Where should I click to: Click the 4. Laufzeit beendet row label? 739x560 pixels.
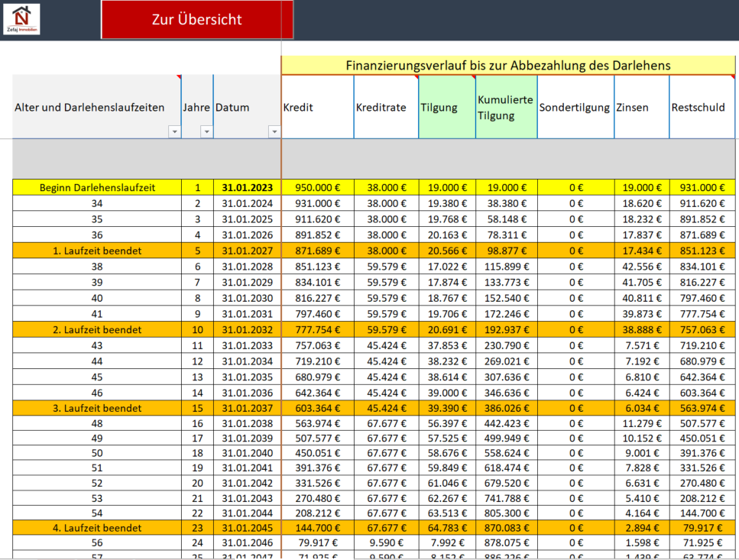[97, 527]
